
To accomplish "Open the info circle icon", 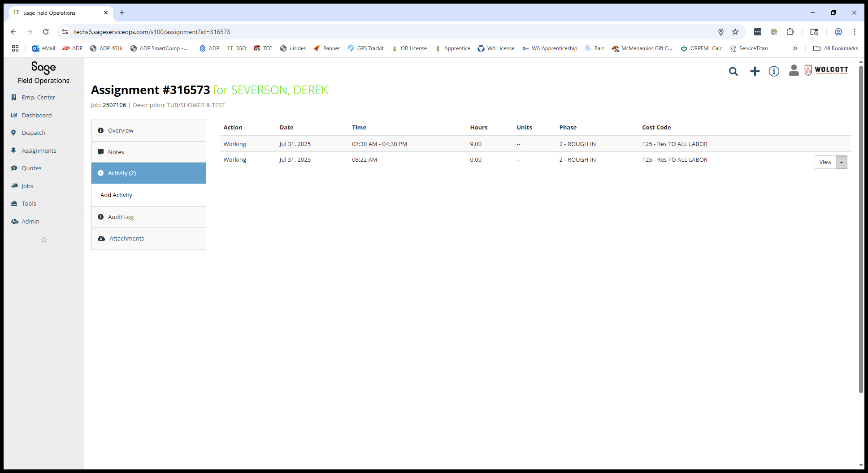I will (774, 71).
